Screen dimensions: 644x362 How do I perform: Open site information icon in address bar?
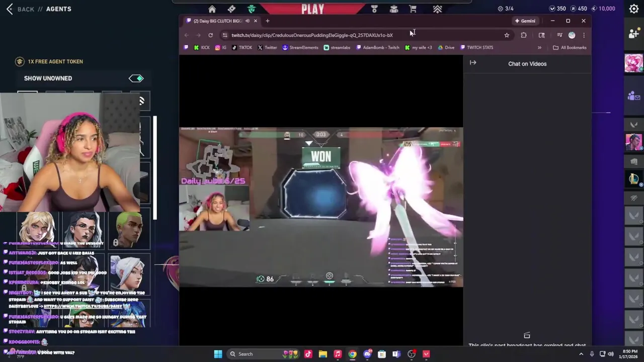coord(225,35)
